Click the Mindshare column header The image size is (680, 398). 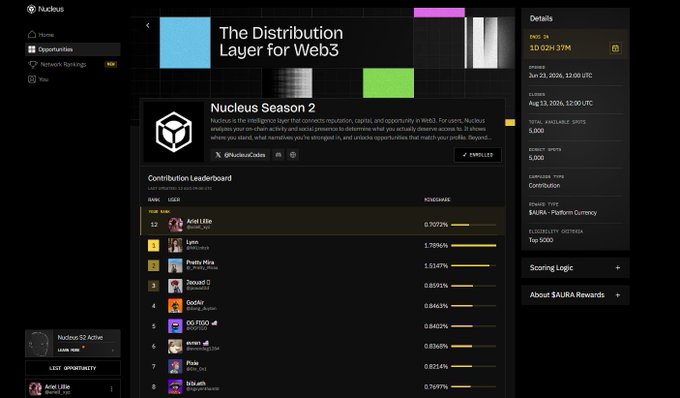[x=437, y=200]
